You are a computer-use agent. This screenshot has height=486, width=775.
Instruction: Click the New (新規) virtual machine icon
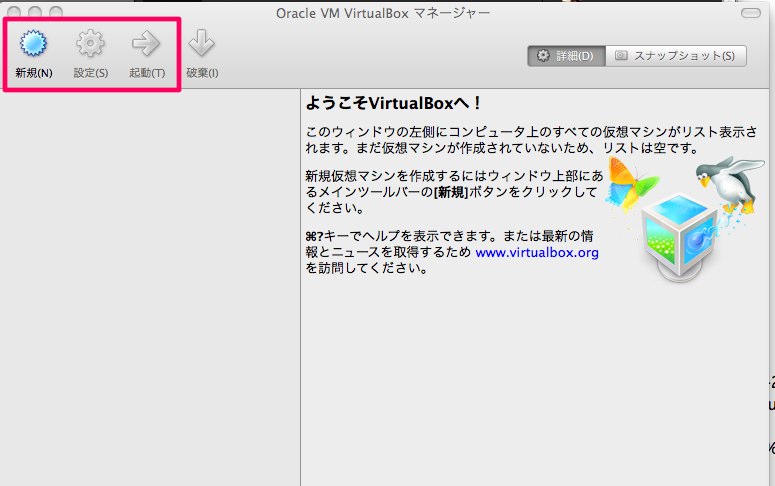point(34,44)
